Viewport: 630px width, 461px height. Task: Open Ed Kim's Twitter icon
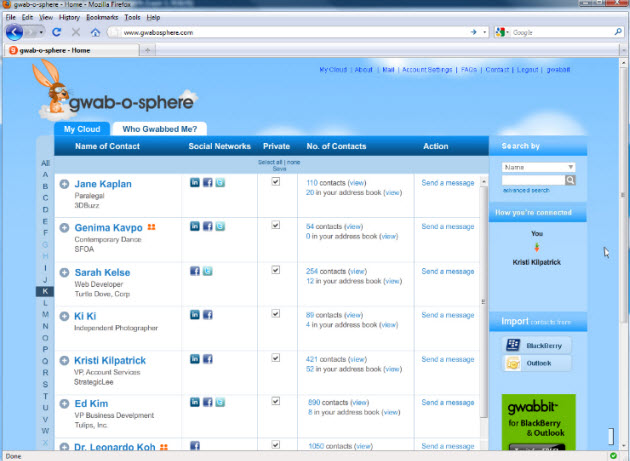tap(220, 402)
